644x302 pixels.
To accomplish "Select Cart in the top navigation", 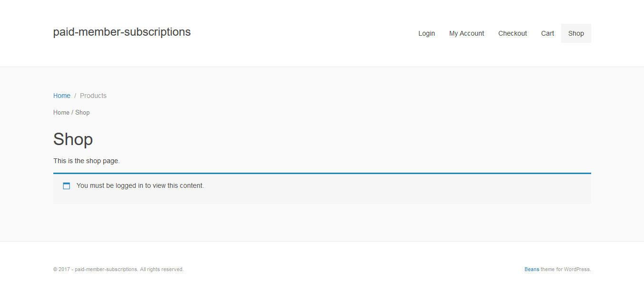I will (547, 33).
